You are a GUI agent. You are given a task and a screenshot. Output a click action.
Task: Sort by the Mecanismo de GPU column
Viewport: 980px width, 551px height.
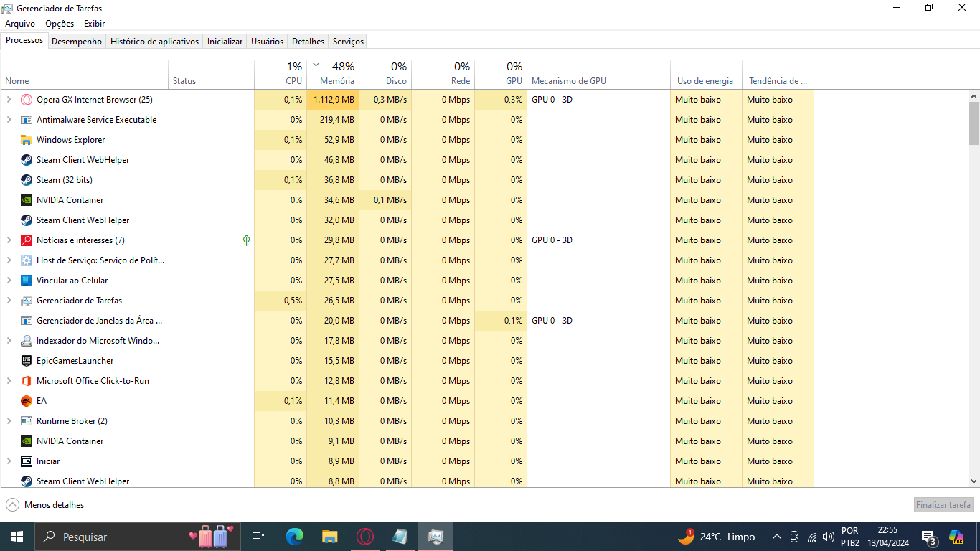tap(599, 74)
